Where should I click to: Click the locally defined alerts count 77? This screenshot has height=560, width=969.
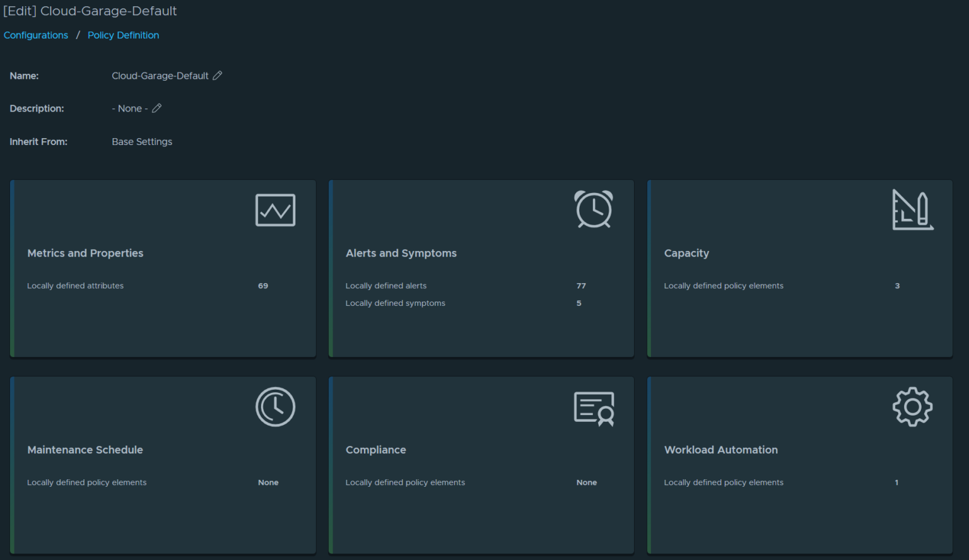581,286
